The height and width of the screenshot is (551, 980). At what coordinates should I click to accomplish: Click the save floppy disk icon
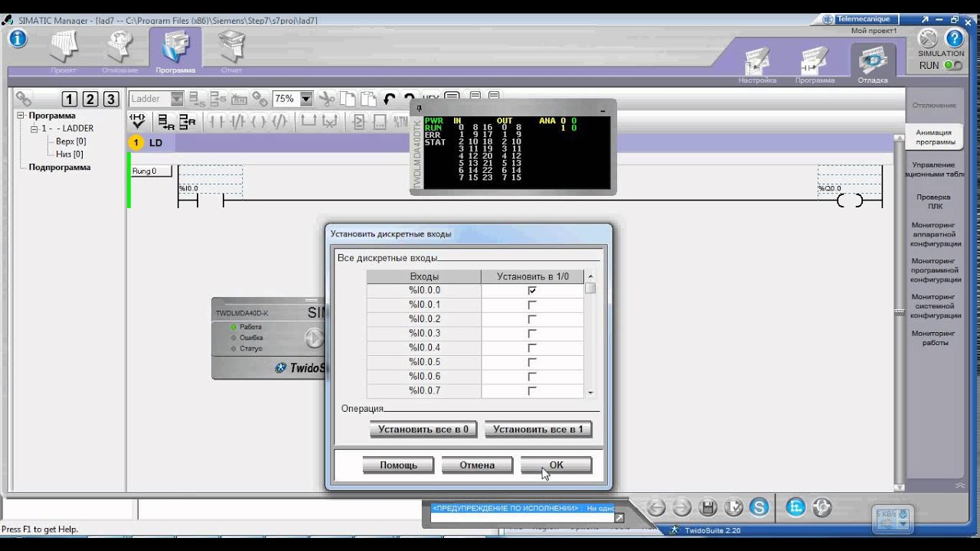(708, 507)
